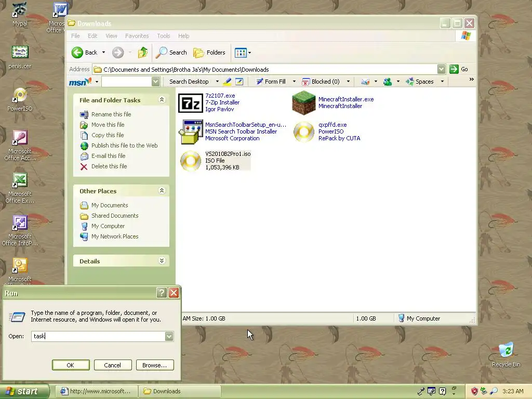
Task: Select the qxpffd.exe PowerISO disc icon
Action: click(303, 132)
